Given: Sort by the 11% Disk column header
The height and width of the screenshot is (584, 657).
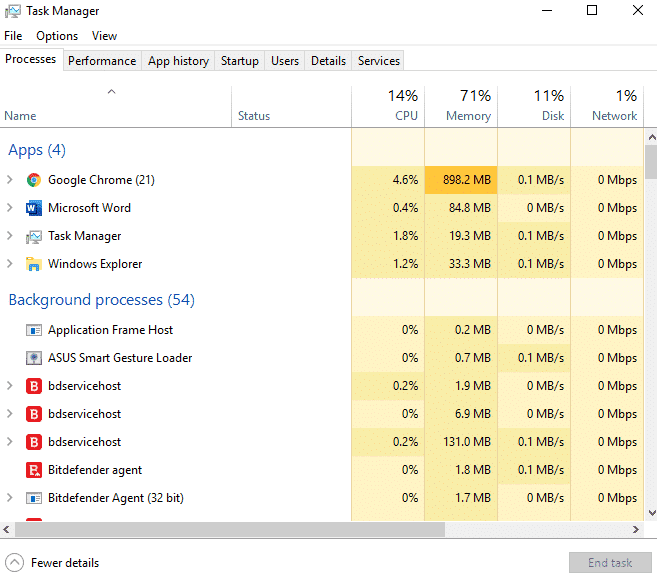Looking at the screenshot, I should tap(534, 107).
